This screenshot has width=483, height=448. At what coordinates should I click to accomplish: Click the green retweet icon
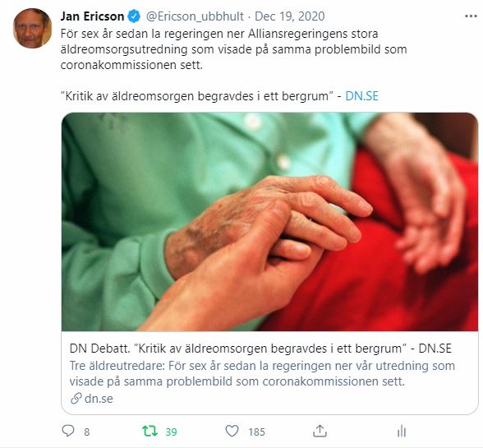(x=149, y=431)
